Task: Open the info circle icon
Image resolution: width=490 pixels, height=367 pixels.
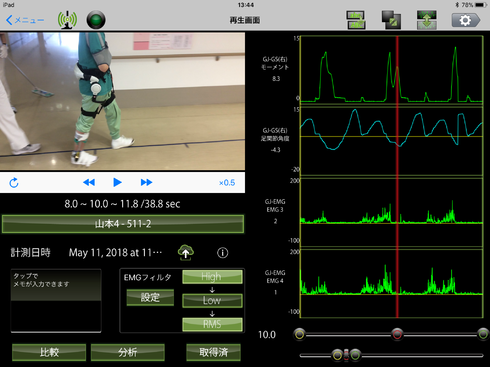Action: point(223,253)
